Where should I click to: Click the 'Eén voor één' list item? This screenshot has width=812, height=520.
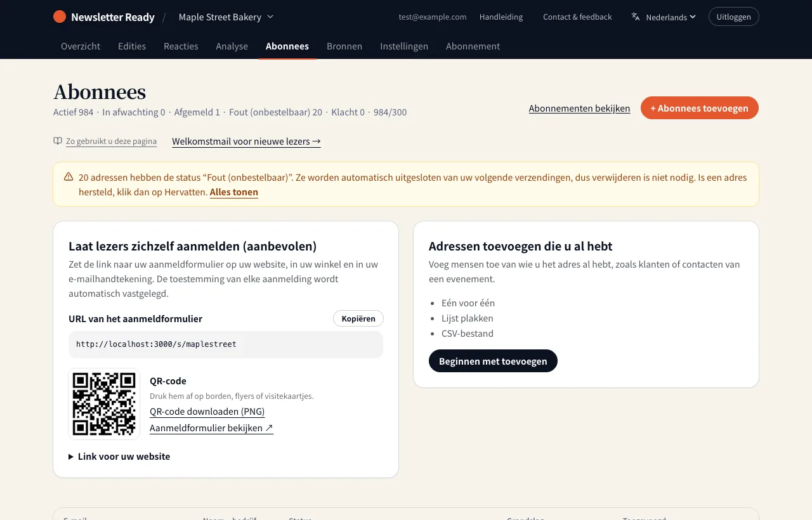point(468,303)
